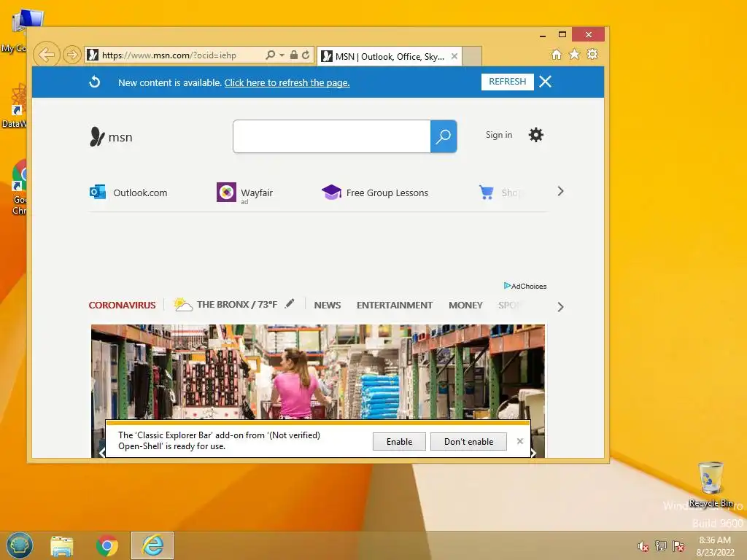
Task: Expand shortcuts row with right chevron
Action: click(560, 192)
